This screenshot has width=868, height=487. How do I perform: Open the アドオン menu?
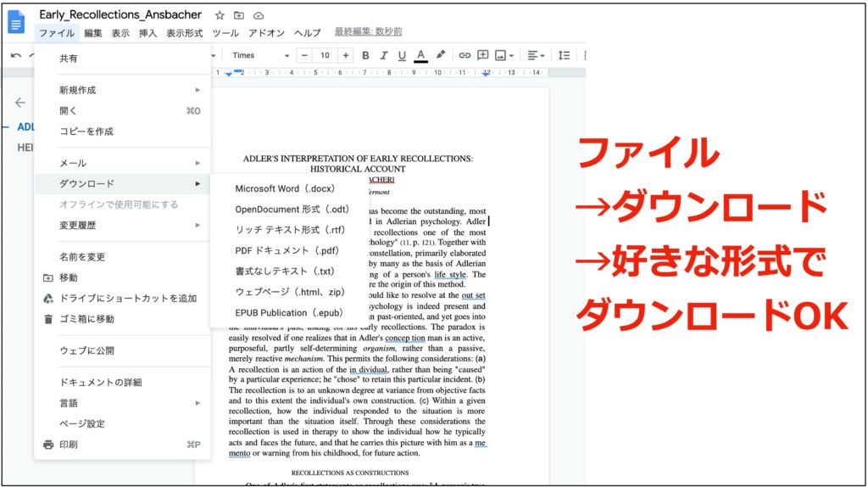266,33
